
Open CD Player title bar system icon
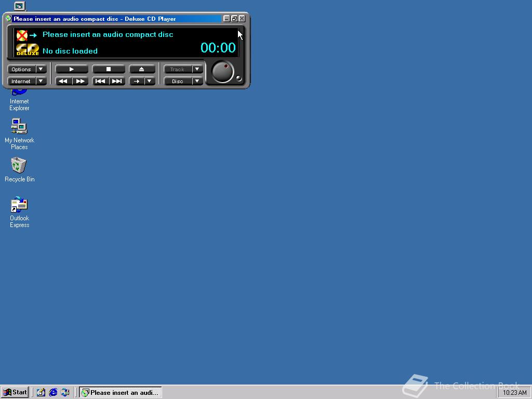pos(8,18)
